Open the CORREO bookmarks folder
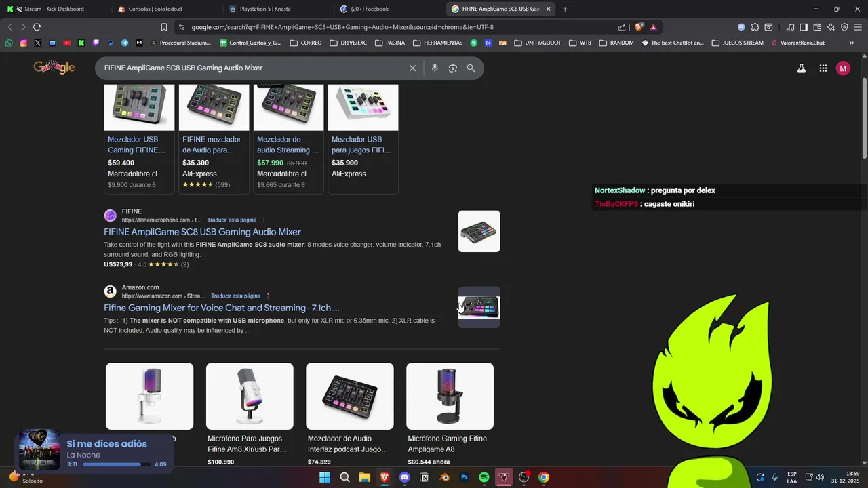Image resolution: width=868 pixels, height=488 pixels. coord(306,43)
